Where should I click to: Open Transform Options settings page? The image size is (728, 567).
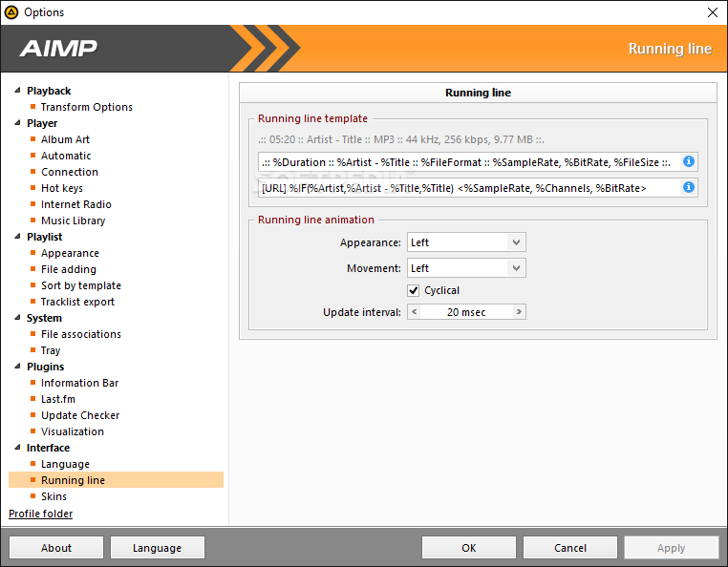tap(86, 107)
